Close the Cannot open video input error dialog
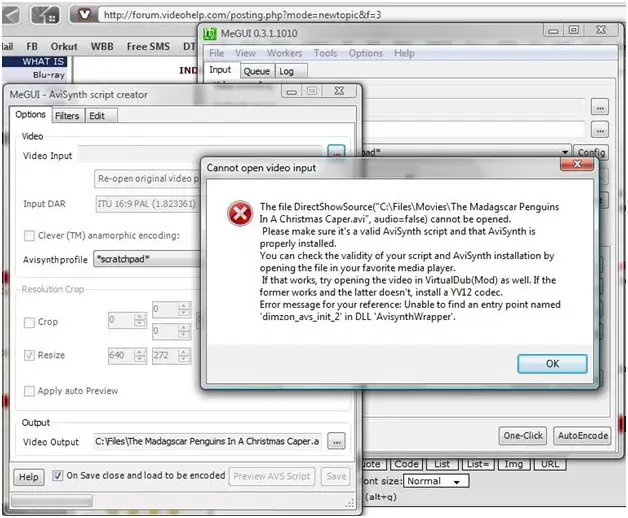 click(x=577, y=164)
